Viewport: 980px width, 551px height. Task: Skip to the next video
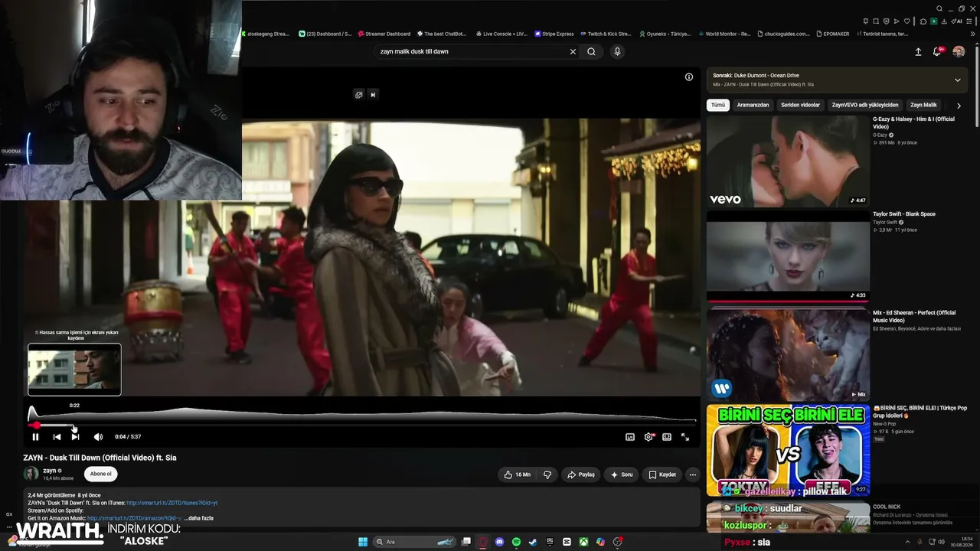(x=75, y=437)
